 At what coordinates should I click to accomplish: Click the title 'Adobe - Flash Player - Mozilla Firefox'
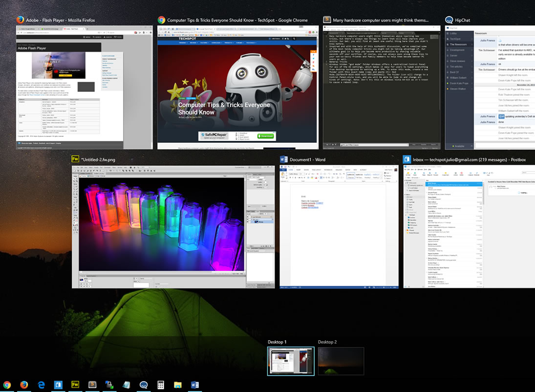pos(61,20)
